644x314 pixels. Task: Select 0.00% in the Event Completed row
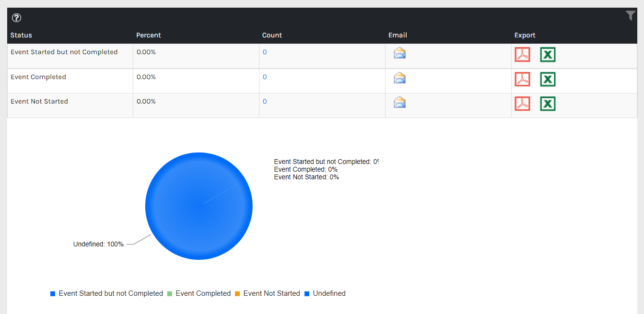[x=146, y=77]
